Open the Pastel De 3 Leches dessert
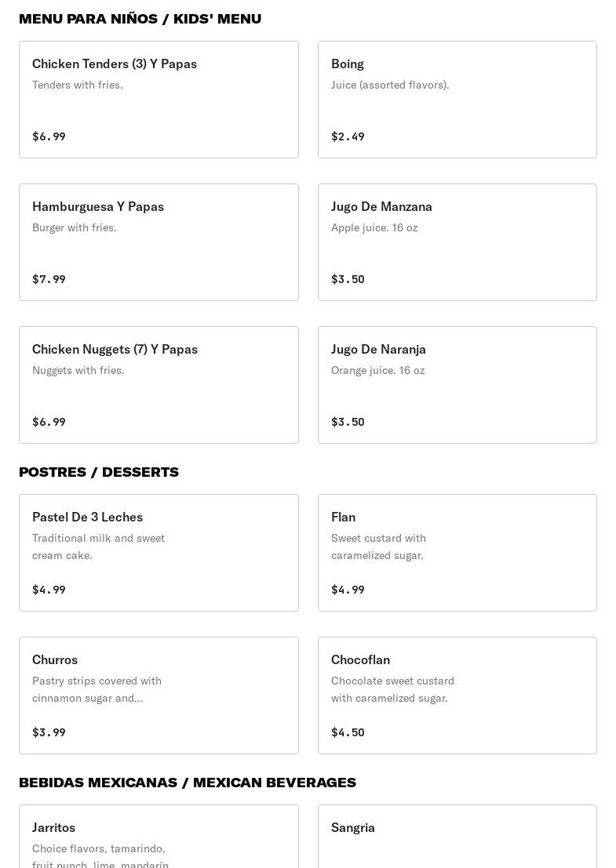 point(87,518)
